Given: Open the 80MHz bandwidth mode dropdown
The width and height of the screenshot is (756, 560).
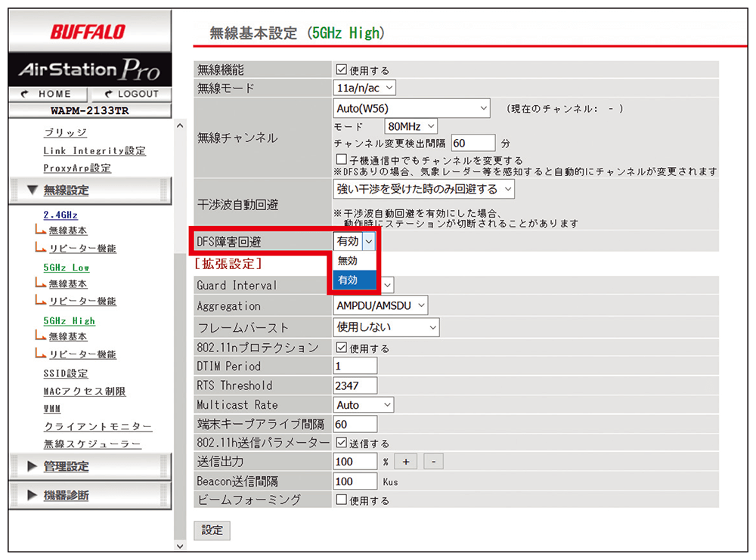Looking at the screenshot, I should pos(411,125).
